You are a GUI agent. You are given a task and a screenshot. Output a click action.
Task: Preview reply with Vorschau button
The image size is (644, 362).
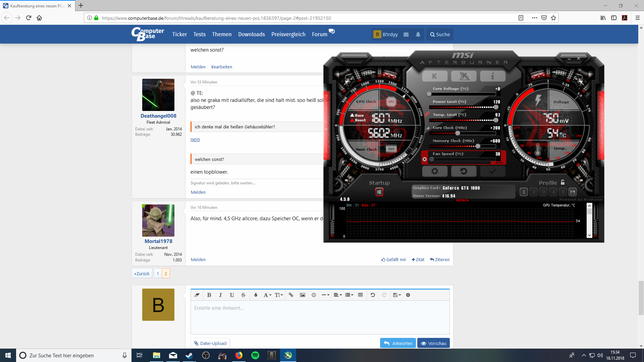[x=433, y=343]
